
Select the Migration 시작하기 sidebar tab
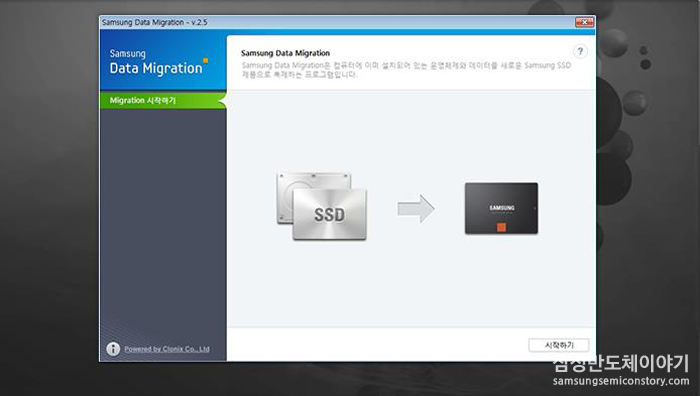(x=163, y=100)
